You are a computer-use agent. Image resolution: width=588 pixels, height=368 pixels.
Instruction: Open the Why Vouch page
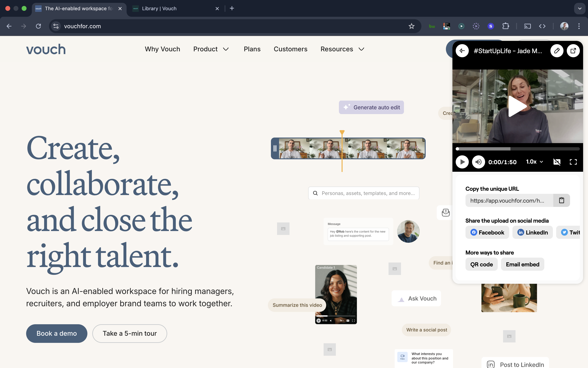(x=163, y=49)
